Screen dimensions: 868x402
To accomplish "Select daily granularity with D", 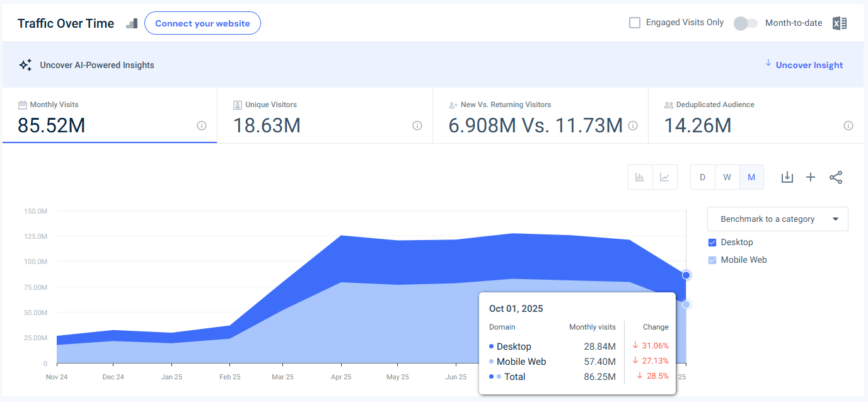I will coord(702,177).
